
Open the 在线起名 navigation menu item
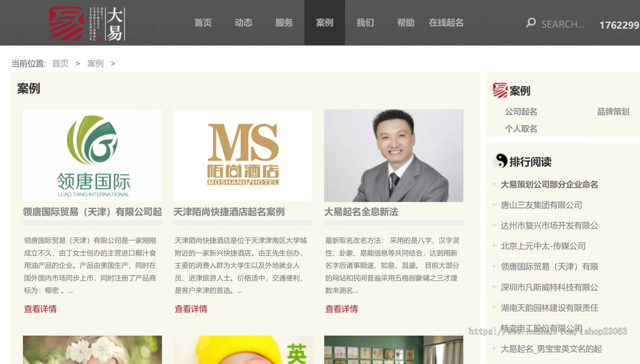click(446, 23)
